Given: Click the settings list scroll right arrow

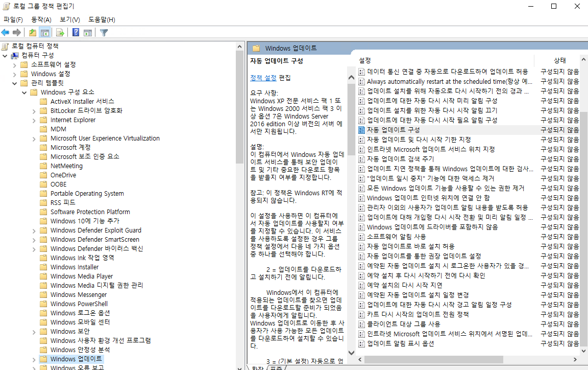Looking at the screenshot, I should 575,360.
